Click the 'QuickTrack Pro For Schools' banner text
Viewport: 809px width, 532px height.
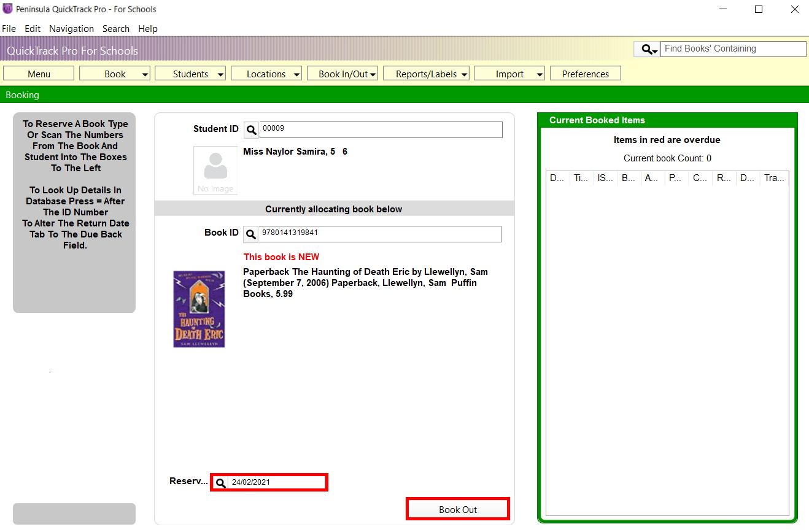[x=72, y=51]
